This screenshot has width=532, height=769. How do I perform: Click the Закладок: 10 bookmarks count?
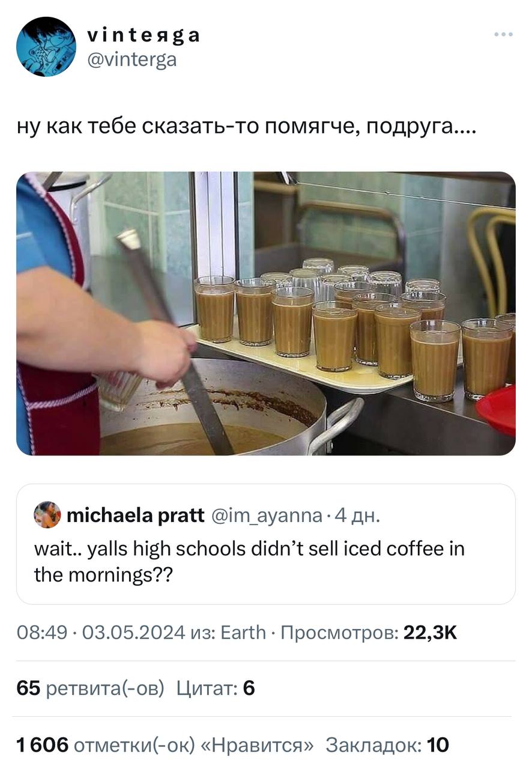[387, 746]
